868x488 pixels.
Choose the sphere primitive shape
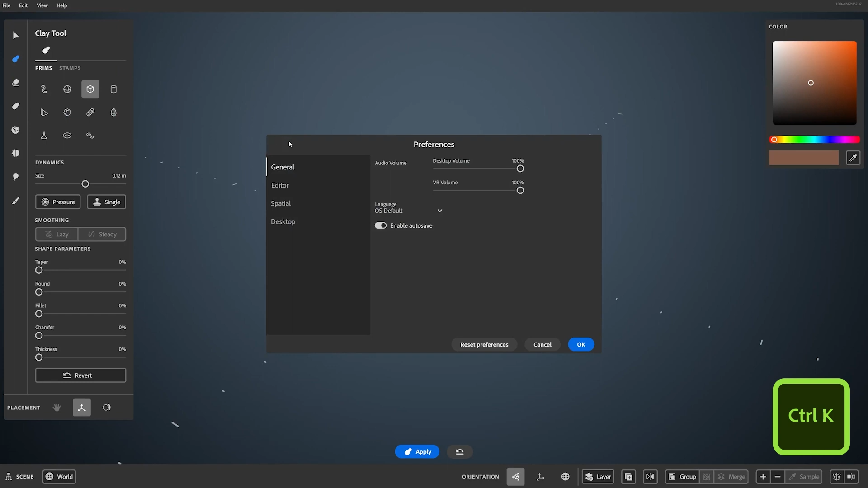(x=67, y=89)
